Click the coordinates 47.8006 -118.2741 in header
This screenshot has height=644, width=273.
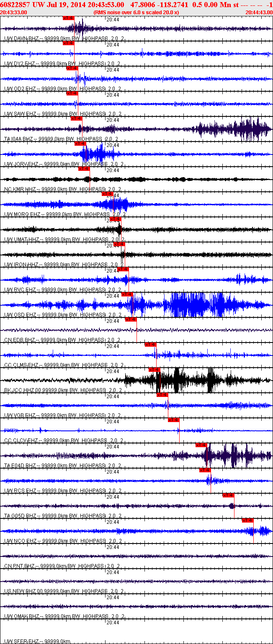point(160,4)
